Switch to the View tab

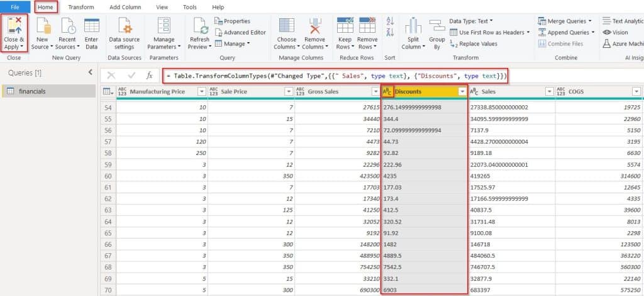(x=162, y=7)
